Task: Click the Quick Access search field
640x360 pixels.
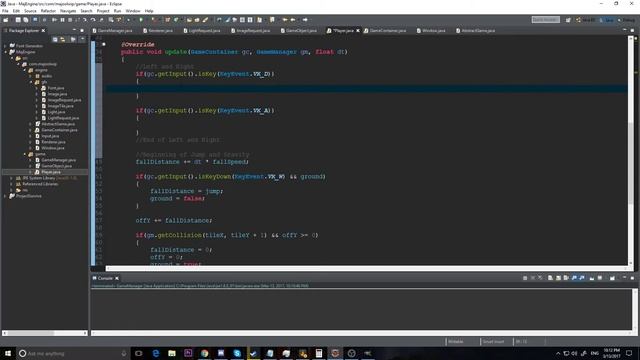Action: [x=546, y=20]
